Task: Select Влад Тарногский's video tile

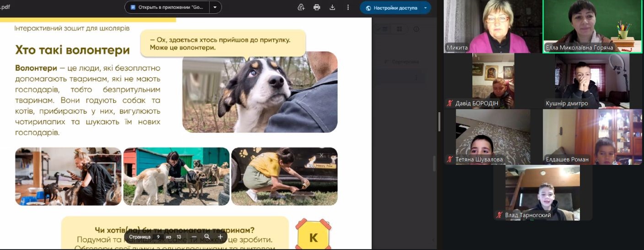Action: pos(542,192)
